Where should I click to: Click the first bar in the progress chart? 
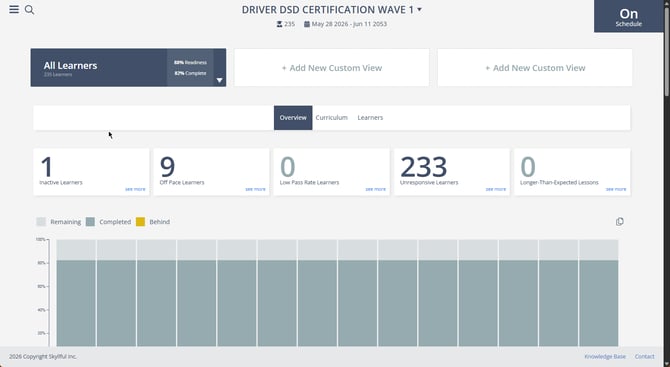coord(76,293)
